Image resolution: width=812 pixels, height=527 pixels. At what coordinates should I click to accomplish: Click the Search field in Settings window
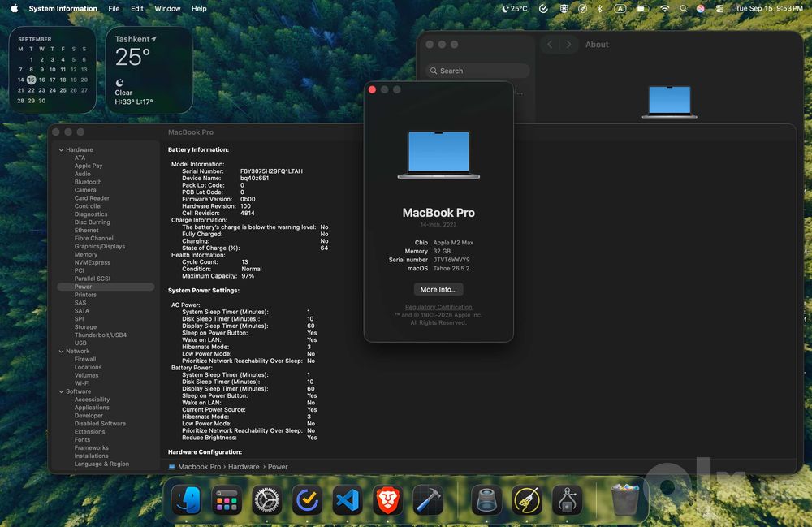click(477, 71)
